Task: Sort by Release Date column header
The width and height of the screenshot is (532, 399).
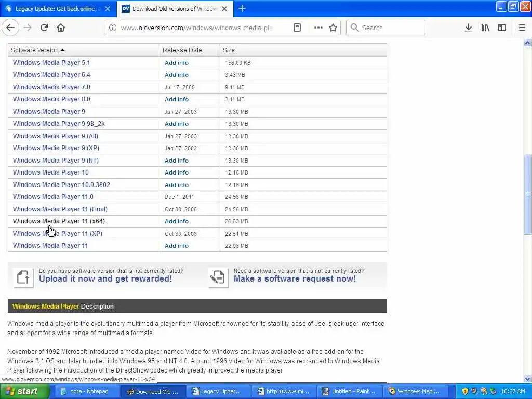Action: click(x=182, y=50)
